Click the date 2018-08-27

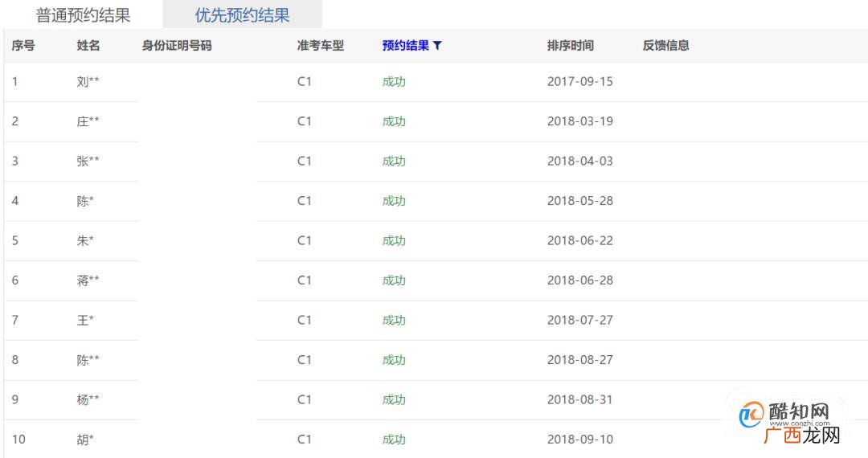pyautogui.click(x=580, y=360)
